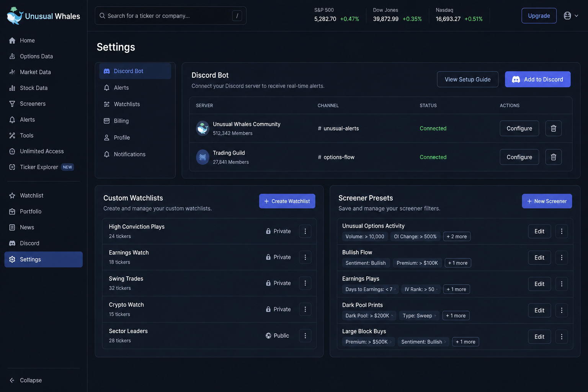Open more options for Bullish Flow
Viewport: 588px width, 392px height.
pyautogui.click(x=562, y=258)
